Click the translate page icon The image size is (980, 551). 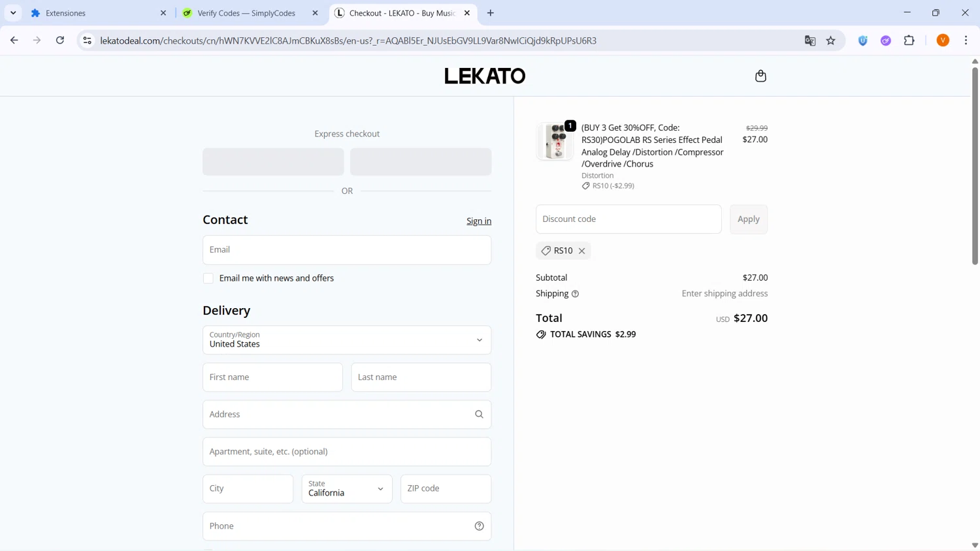coord(810,40)
